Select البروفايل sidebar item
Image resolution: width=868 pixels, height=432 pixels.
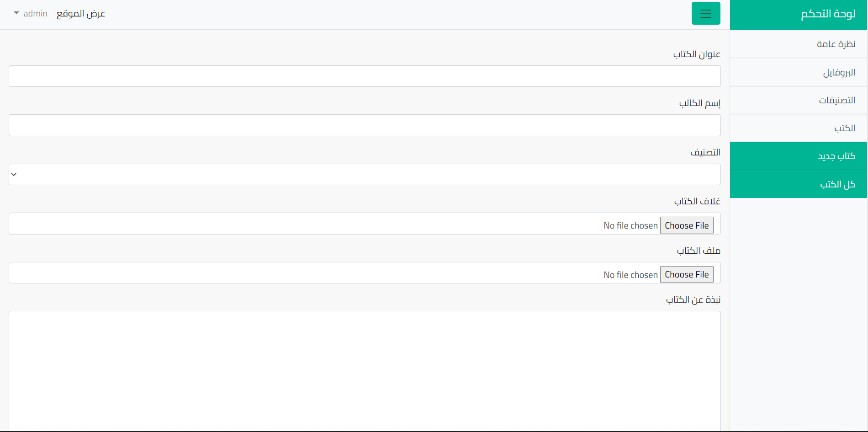tap(839, 72)
